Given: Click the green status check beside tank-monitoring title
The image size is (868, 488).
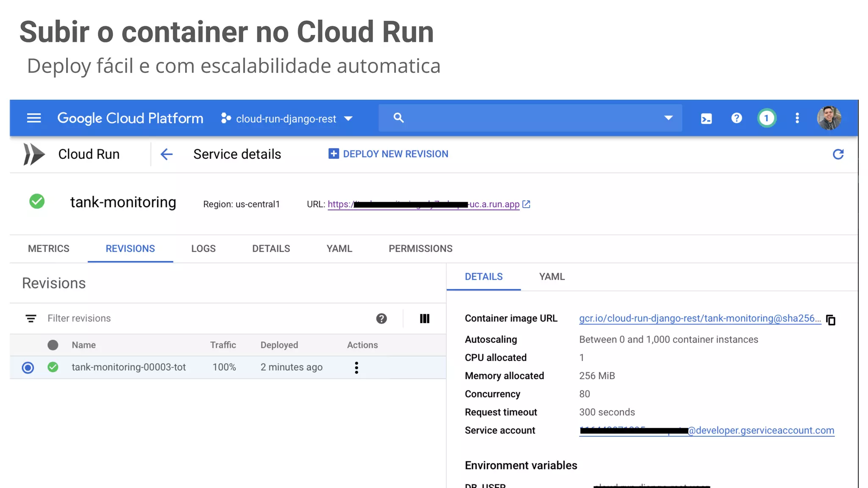Looking at the screenshot, I should (x=37, y=201).
